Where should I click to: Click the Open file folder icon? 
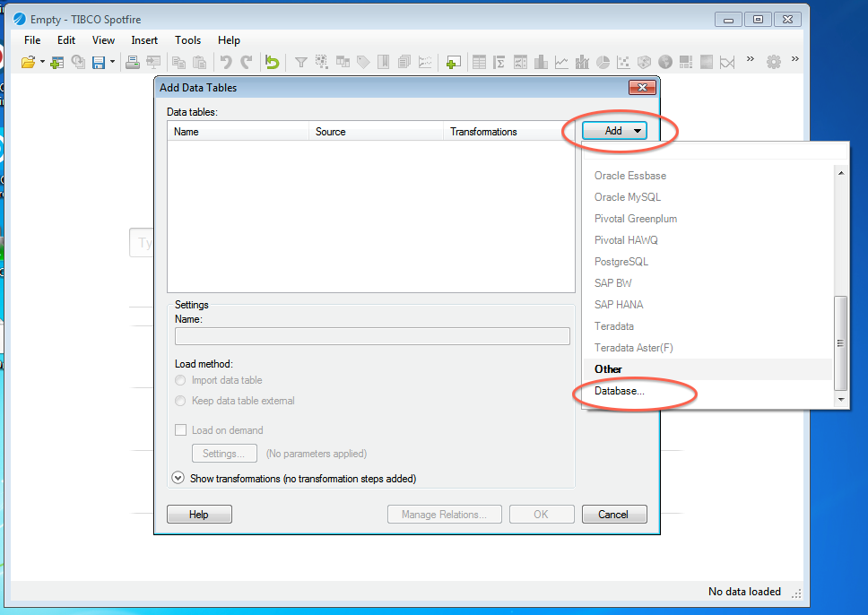pyautogui.click(x=28, y=62)
